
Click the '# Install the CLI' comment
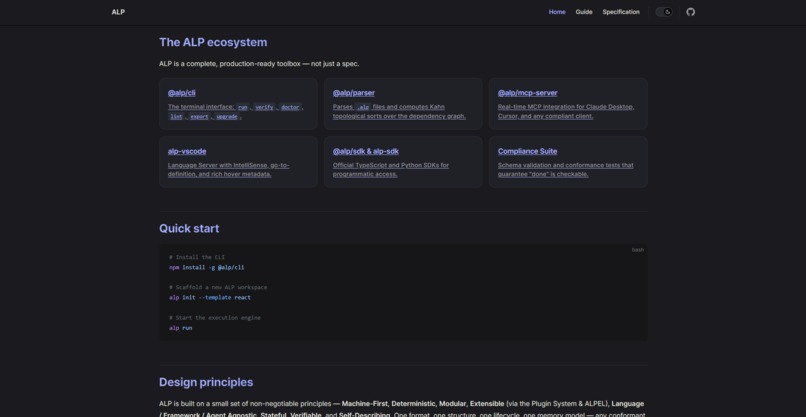pyautogui.click(x=197, y=257)
